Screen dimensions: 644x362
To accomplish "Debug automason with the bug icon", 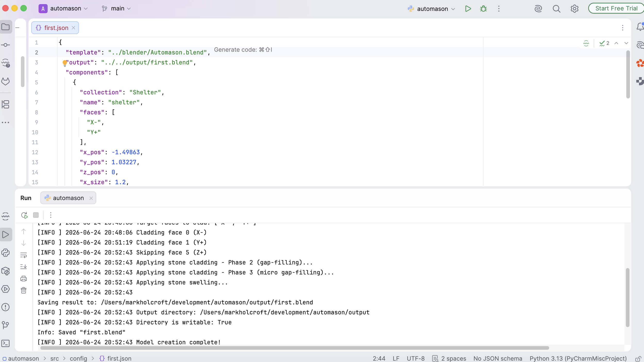I will tap(484, 9).
